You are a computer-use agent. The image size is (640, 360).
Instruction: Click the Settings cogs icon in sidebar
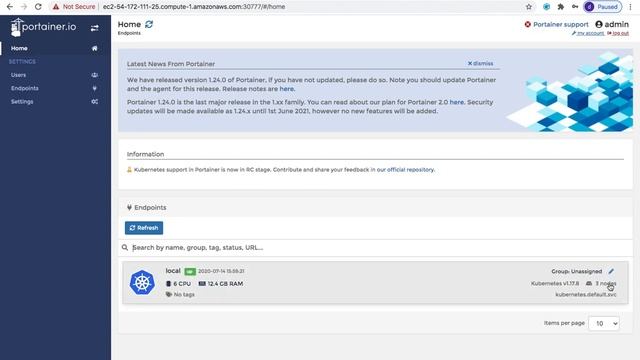coord(94,101)
